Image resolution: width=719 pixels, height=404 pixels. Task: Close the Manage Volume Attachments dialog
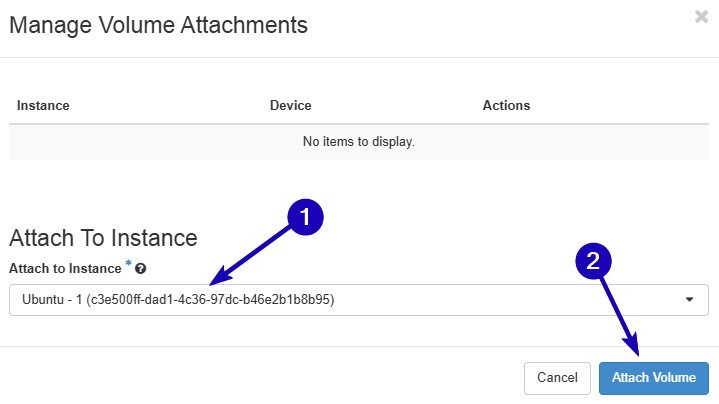[701, 17]
